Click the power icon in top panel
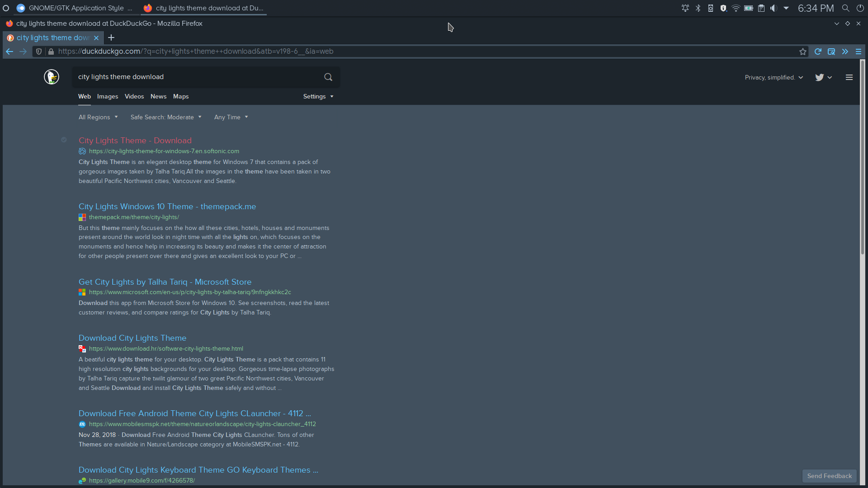The width and height of the screenshot is (868, 488). pyautogui.click(x=860, y=8)
